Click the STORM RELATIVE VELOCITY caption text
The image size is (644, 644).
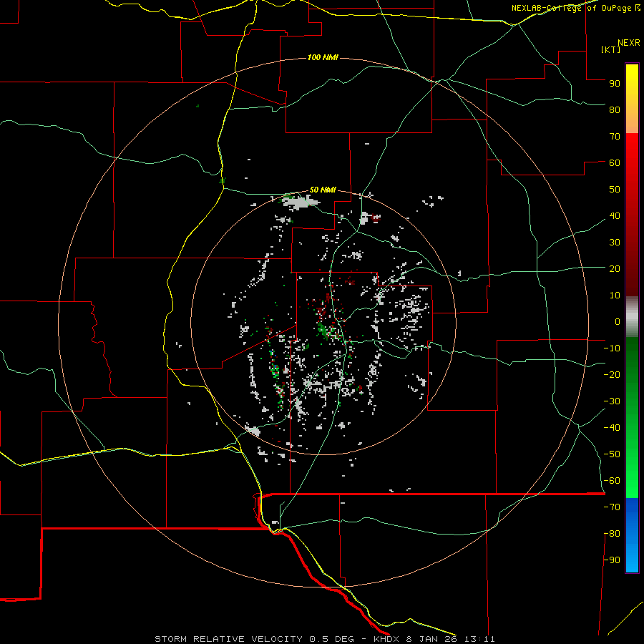pos(229,639)
